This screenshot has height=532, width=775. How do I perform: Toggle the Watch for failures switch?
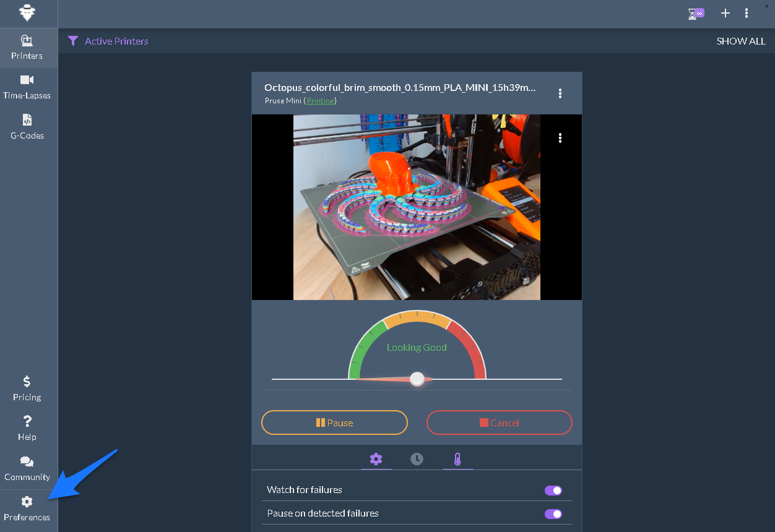click(553, 491)
